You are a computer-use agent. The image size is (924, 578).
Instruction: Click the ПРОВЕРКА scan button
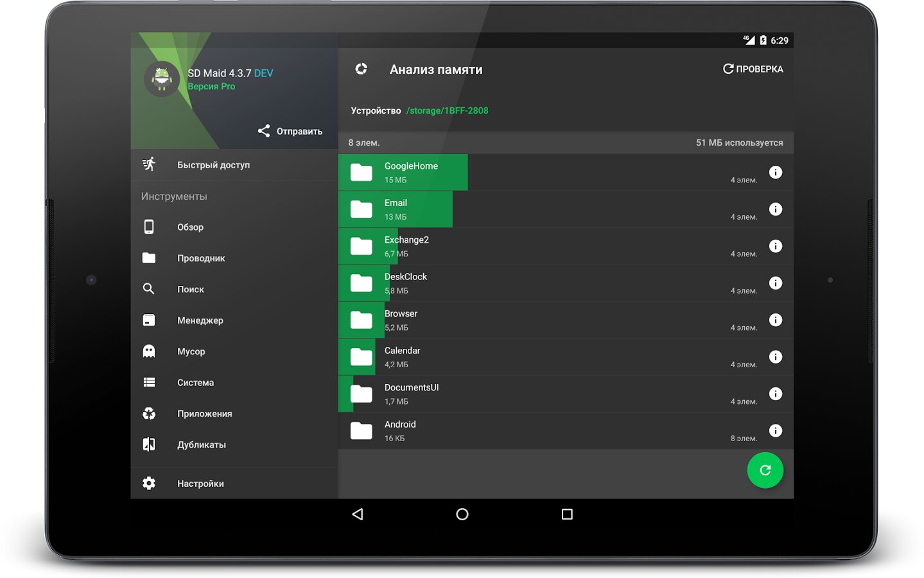pyautogui.click(x=753, y=69)
